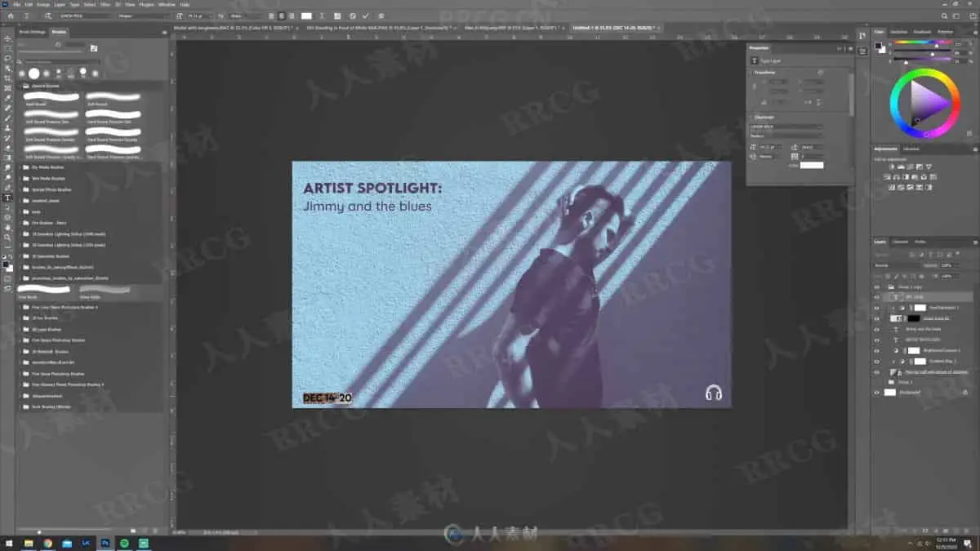980x551 pixels.
Task: Open the font family dropdown in options bar
Action: pos(86,16)
